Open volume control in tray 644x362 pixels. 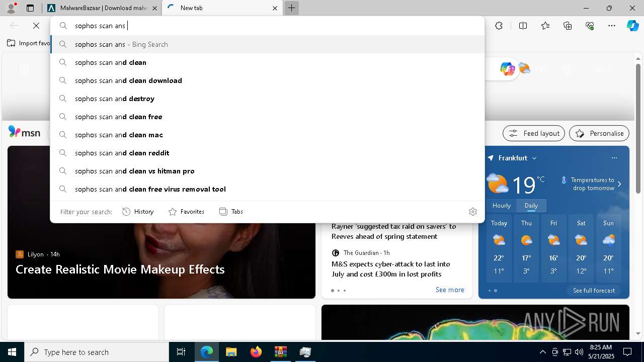(x=579, y=352)
